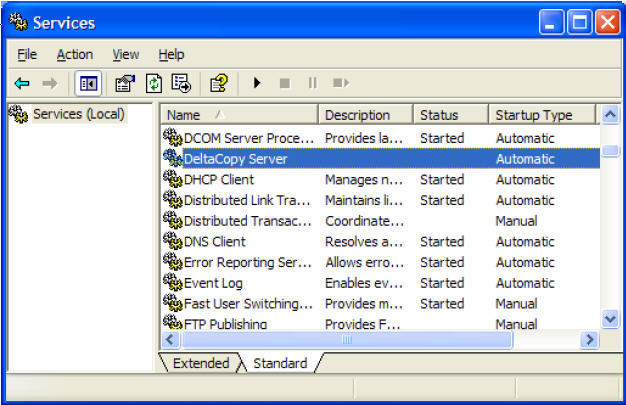The image size is (626, 405).
Task: Click the horizontal scrollbar left arrow
Action: [x=170, y=340]
